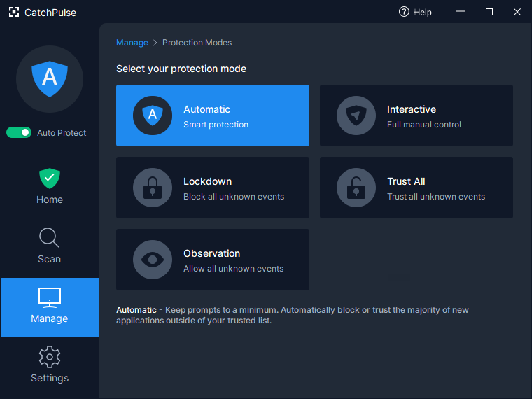Toggle the Auto Protect switch

coord(19,133)
